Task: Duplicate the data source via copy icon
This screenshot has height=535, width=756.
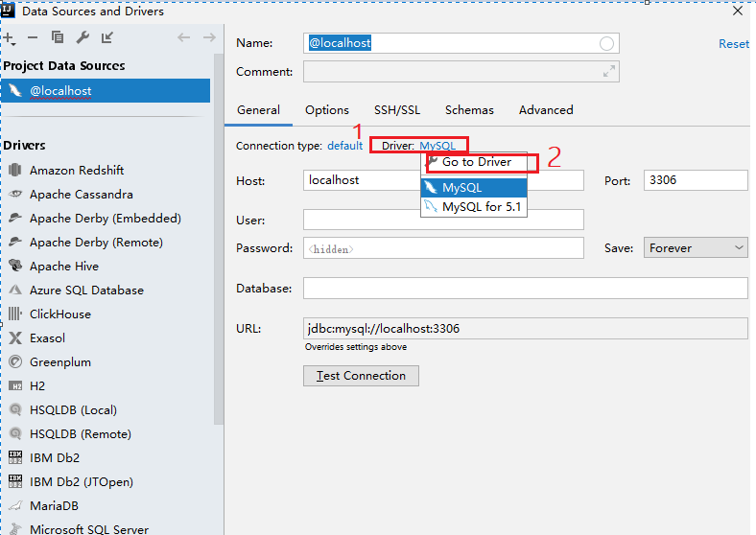Action: [x=58, y=37]
